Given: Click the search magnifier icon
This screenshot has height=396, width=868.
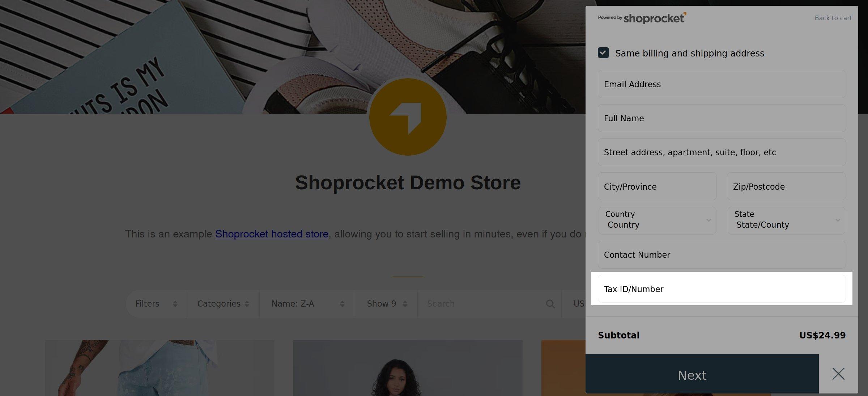Looking at the screenshot, I should coord(550,304).
